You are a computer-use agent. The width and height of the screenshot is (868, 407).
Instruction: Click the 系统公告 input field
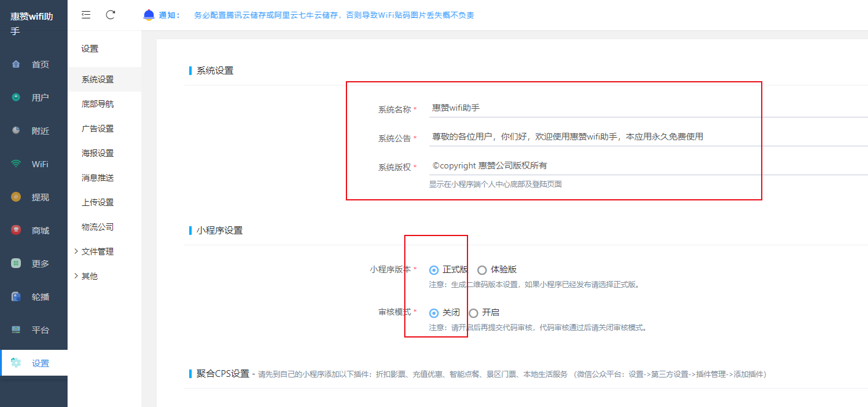coord(648,136)
